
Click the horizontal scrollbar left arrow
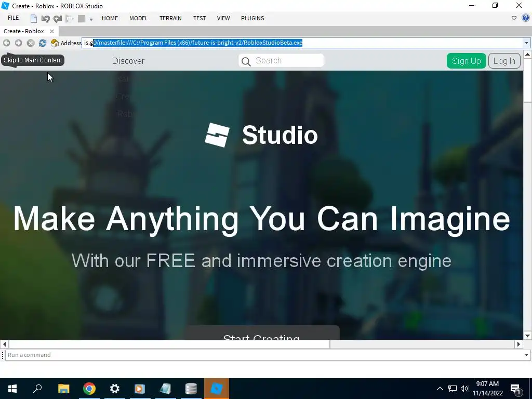[x=4, y=344]
